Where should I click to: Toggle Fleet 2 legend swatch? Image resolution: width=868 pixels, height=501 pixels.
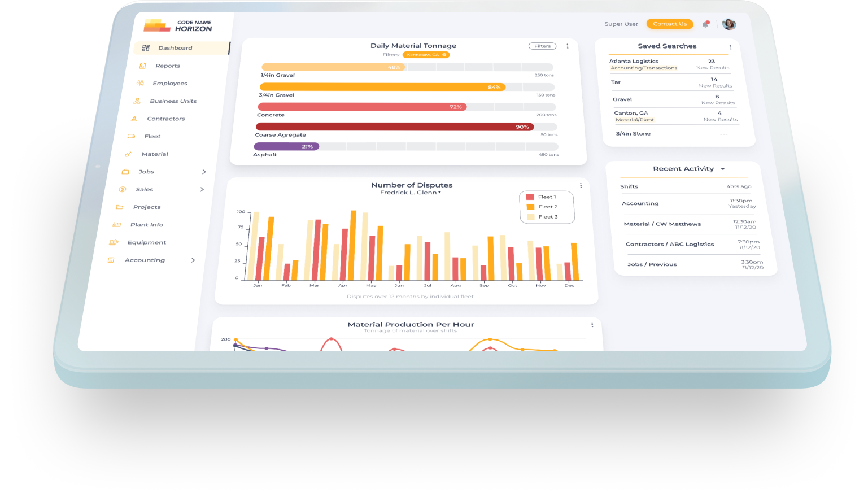click(x=530, y=207)
